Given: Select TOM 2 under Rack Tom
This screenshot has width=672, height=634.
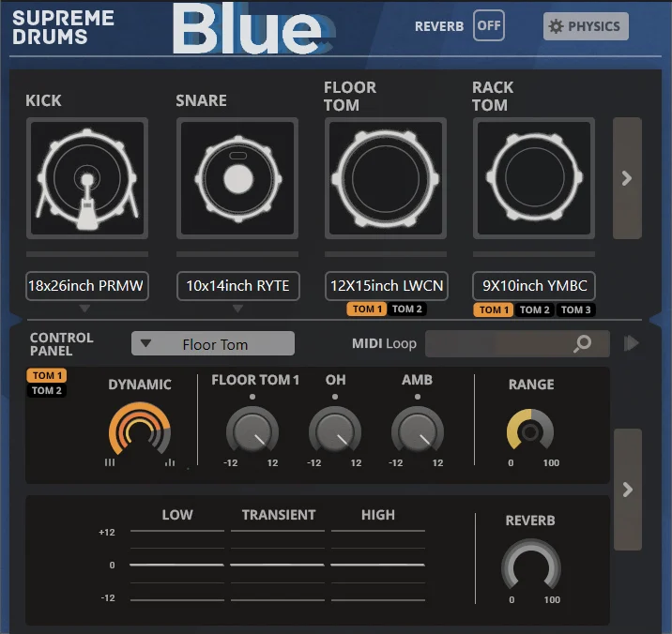Looking at the screenshot, I should pyautogui.click(x=534, y=310).
